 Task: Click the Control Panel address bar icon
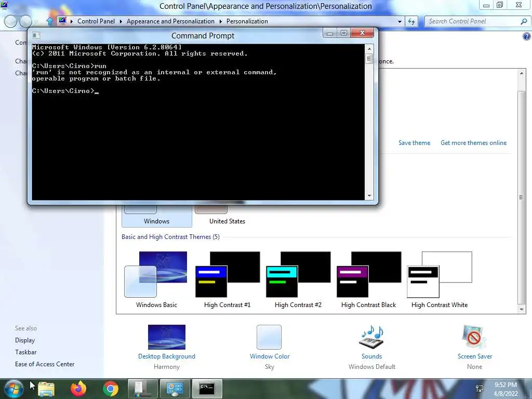click(x=62, y=21)
